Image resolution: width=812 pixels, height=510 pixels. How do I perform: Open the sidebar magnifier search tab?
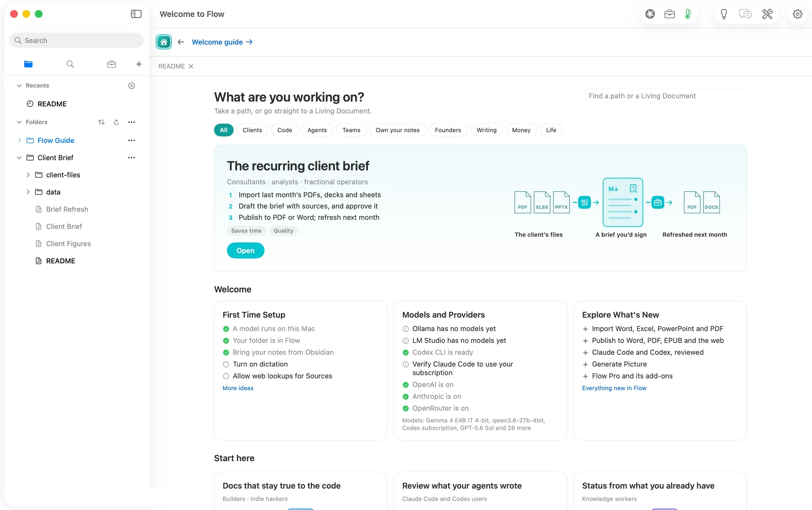pyautogui.click(x=70, y=64)
